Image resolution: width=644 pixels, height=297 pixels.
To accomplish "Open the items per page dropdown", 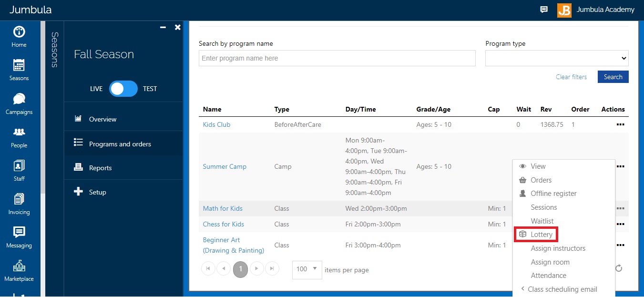I will coord(307,269).
